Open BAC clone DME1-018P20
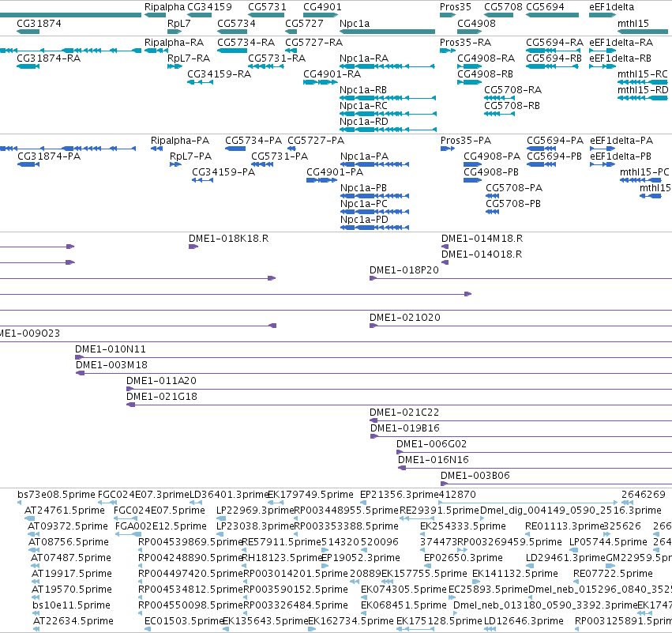This screenshot has height=633, width=672. tap(404, 270)
